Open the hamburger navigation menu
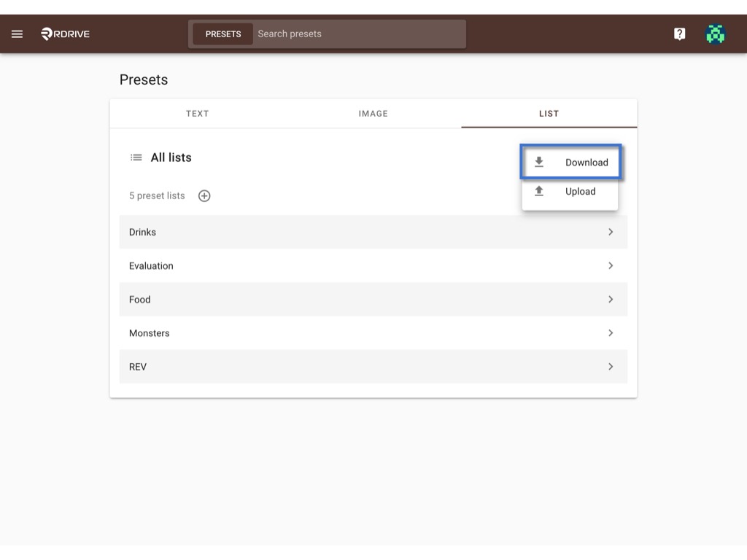Viewport: 747px width, 560px height. [x=18, y=34]
